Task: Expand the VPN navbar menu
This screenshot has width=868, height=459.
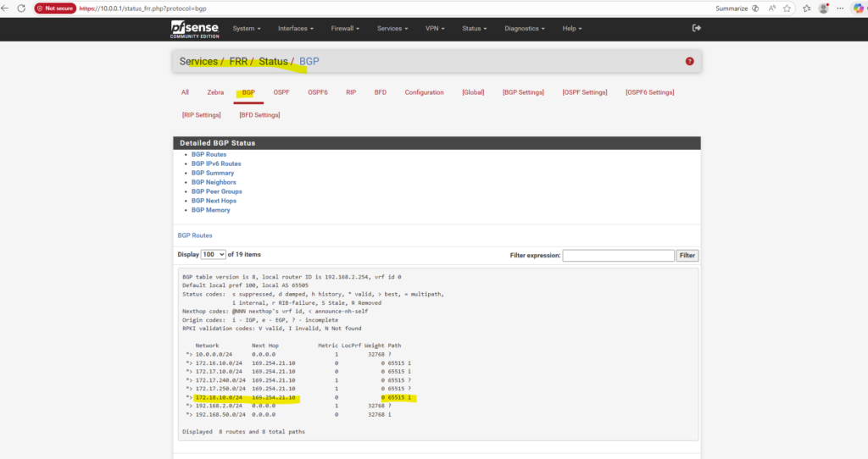Action: (x=436, y=28)
